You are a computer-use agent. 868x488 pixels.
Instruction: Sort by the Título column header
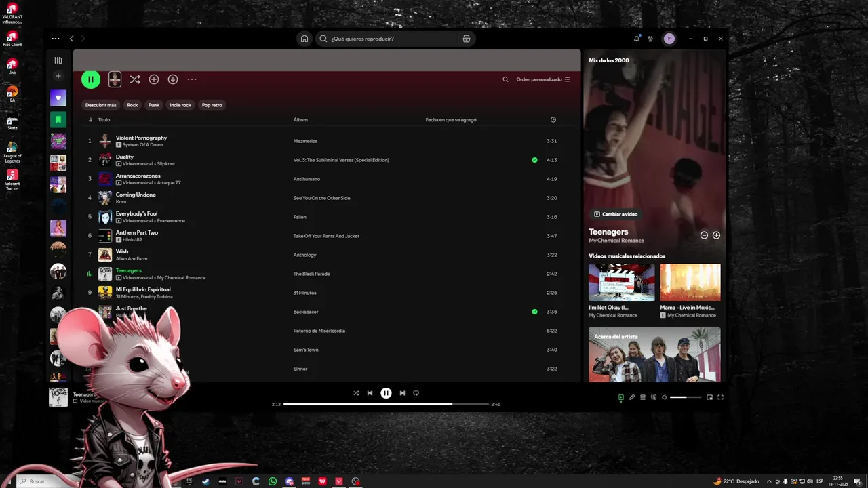[104, 120]
